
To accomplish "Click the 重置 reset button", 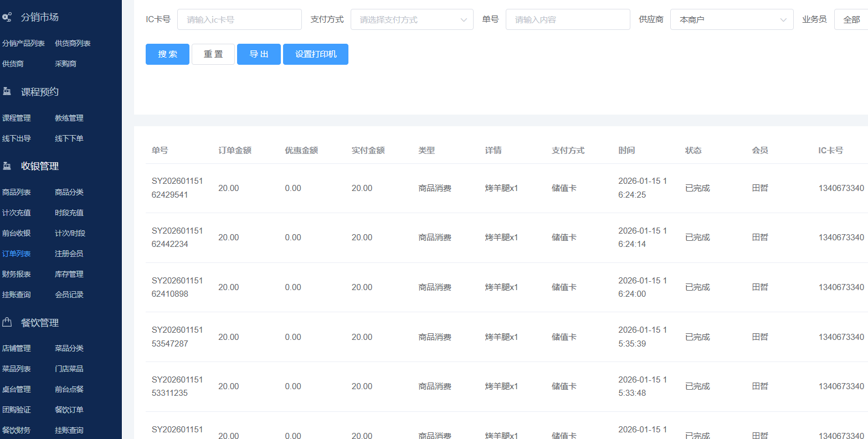I will click(213, 54).
